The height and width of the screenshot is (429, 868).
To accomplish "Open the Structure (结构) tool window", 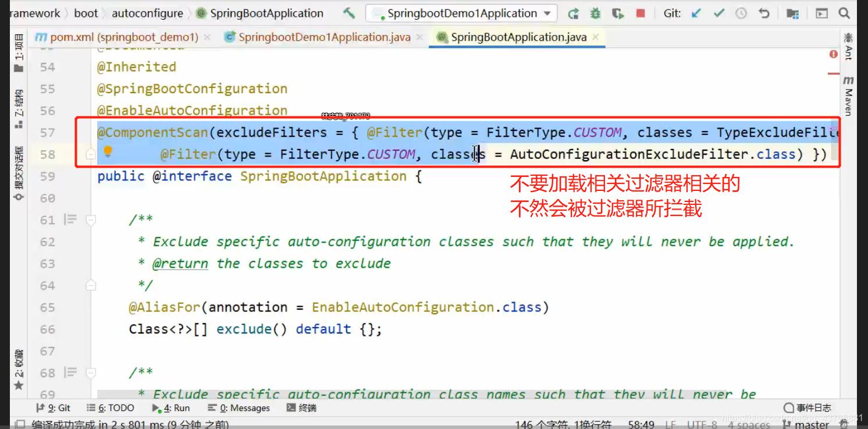I will 19,108.
